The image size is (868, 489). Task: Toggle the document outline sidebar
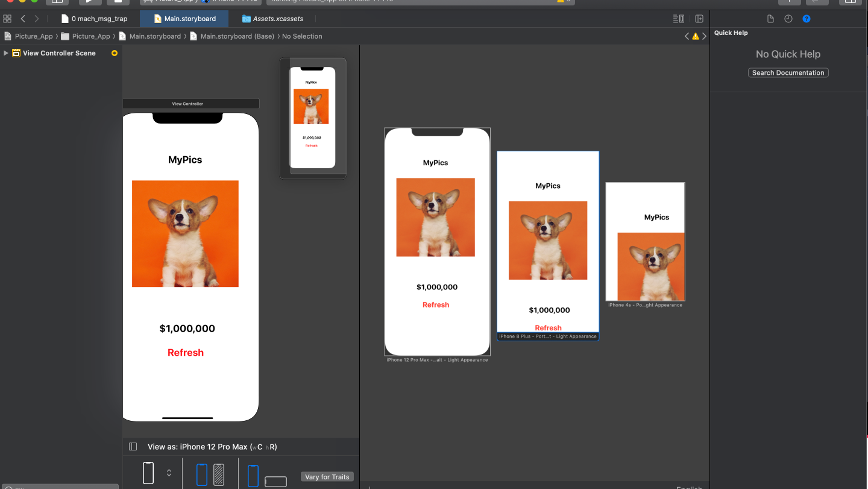pos(133,447)
